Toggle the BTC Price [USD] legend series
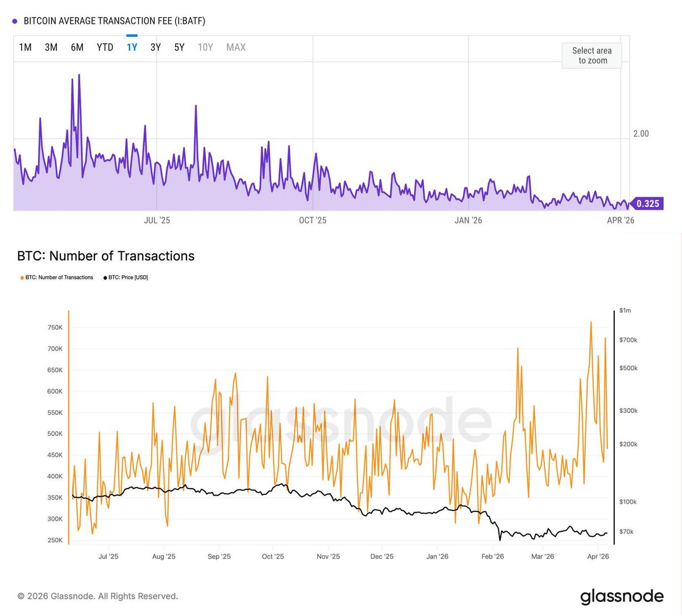The width and height of the screenshot is (682, 616). coord(128,277)
